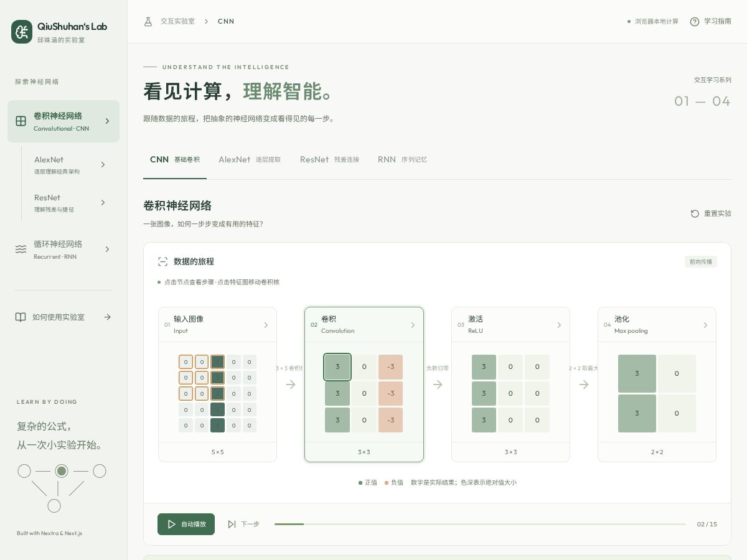Image resolution: width=747 pixels, height=560 pixels.
Task: Switch to the ResNet 残差连接 tab
Action: pos(329,160)
